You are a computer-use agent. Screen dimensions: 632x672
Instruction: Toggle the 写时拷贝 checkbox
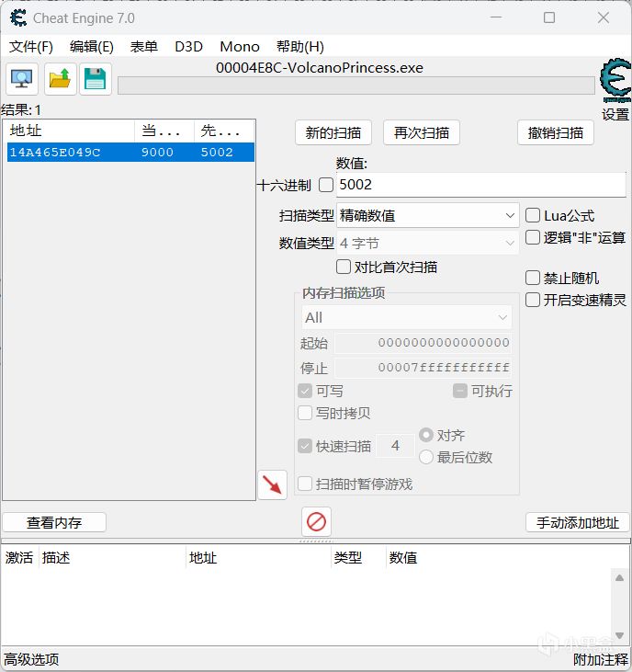(x=305, y=413)
